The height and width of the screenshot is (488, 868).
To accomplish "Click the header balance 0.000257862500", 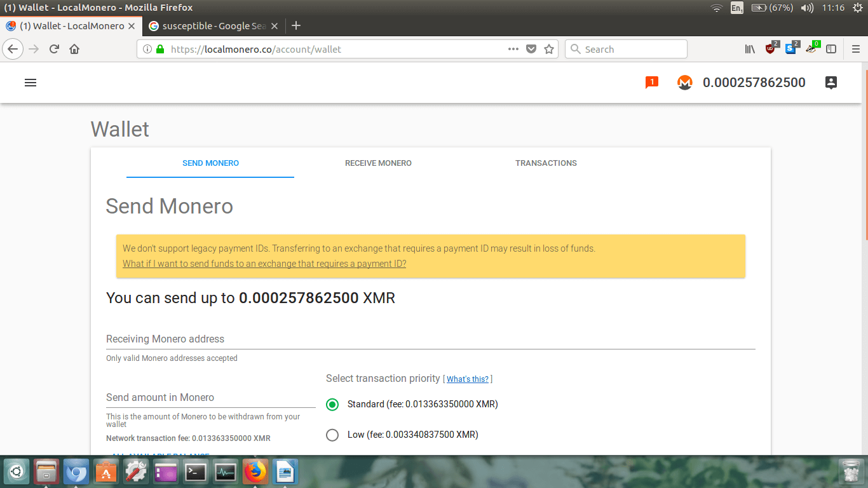I will 754,83.
